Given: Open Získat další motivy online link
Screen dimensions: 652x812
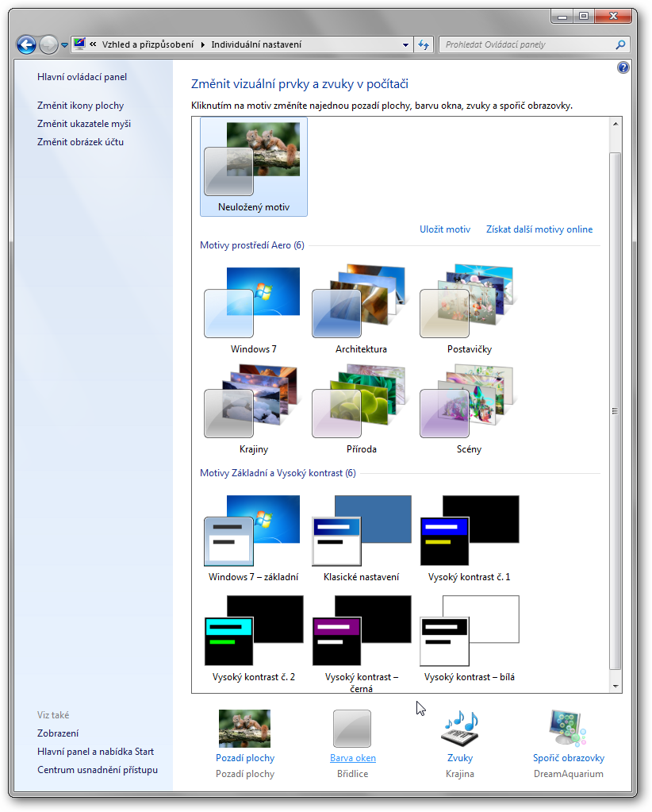Looking at the screenshot, I should [x=539, y=229].
